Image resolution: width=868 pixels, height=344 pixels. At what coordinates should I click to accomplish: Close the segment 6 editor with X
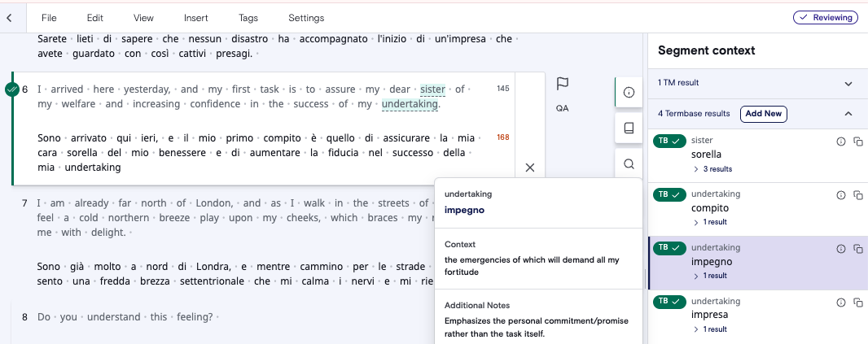tap(530, 168)
